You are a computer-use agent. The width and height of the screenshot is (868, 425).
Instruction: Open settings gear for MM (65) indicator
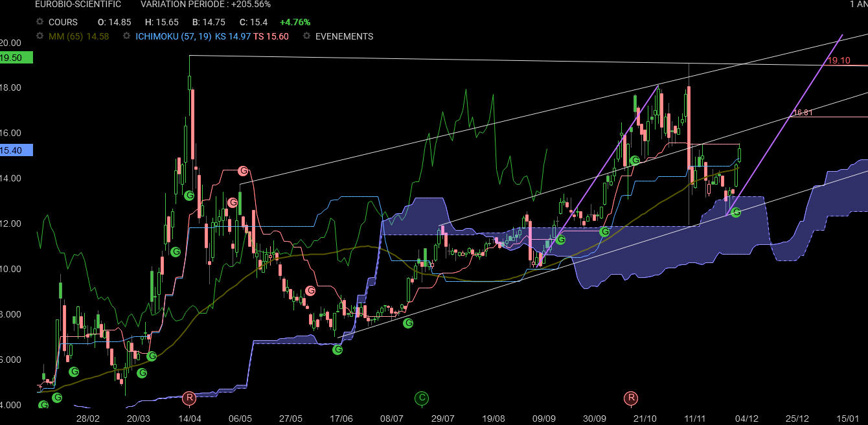[x=40, y=36]
